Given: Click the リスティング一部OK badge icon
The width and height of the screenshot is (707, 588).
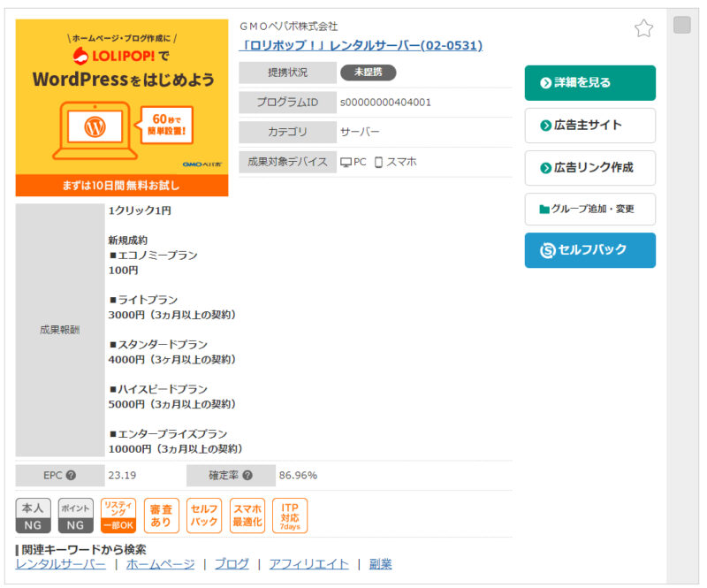Looking at the screenshot, I should coord(118,515).
